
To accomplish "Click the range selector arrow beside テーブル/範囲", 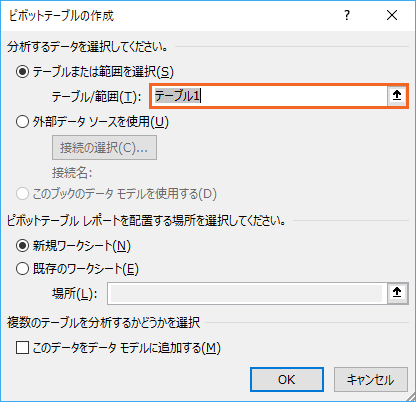I will pyautogui.click(x=397, y=96).
